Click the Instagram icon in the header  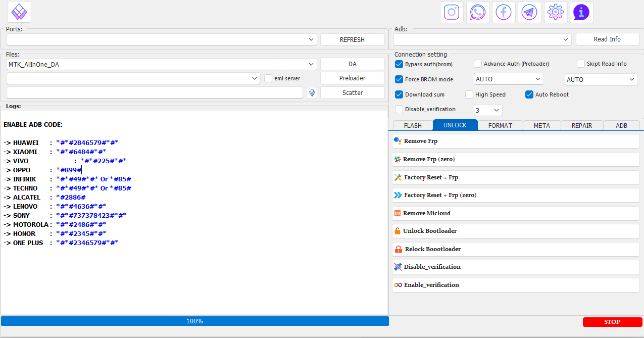(452, 12)
